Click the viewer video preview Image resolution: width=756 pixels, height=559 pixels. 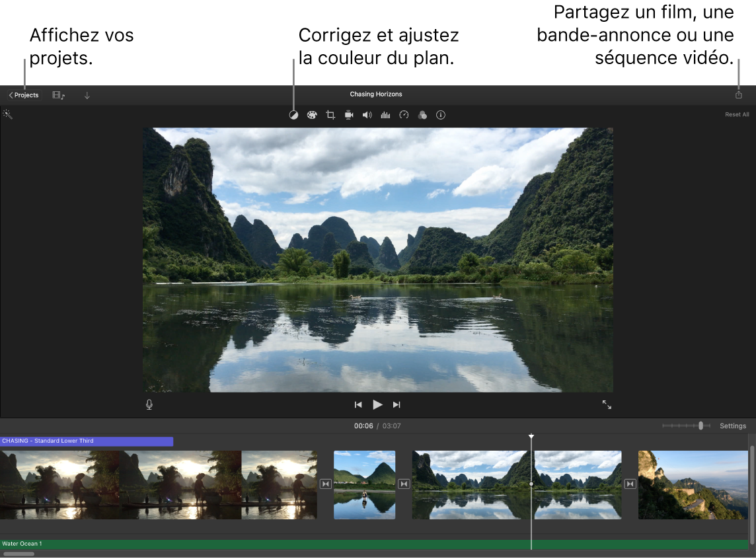click(x=378, y=260)
